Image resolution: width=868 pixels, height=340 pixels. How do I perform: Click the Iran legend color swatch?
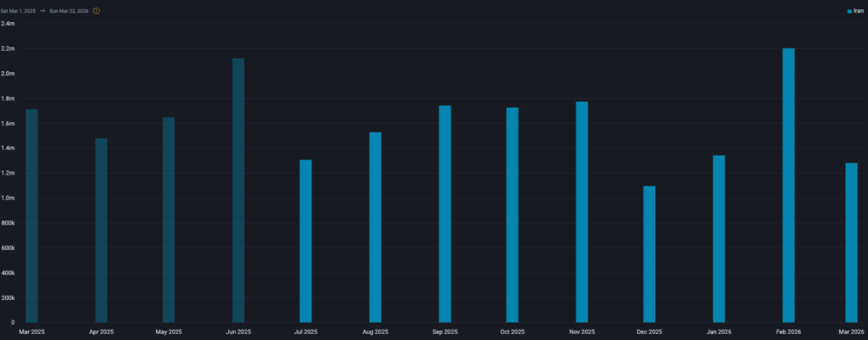(x=849, y=11)
